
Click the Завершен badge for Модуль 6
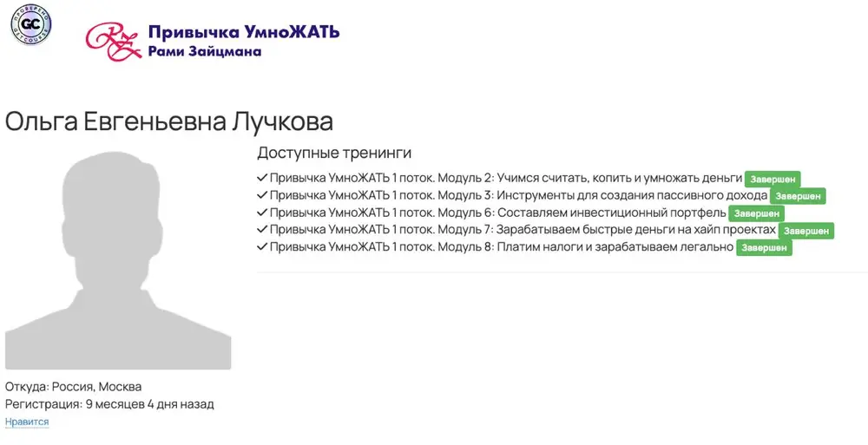tap(756, 213)
